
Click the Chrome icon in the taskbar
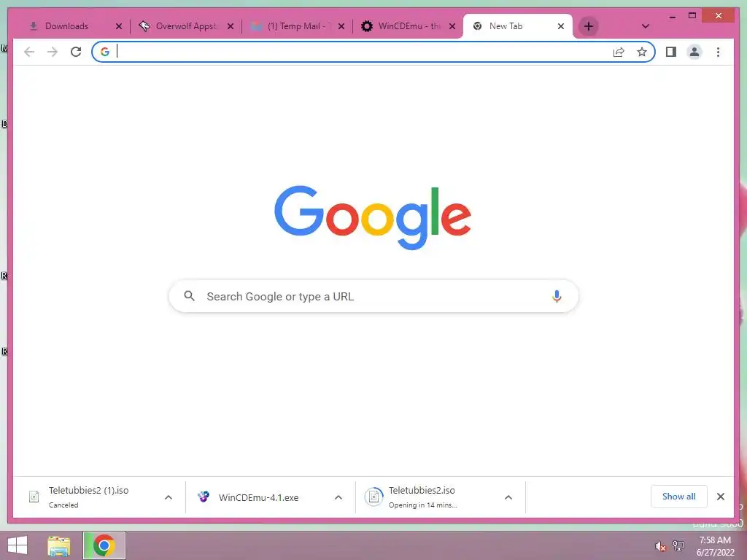[x=104, y=545]
